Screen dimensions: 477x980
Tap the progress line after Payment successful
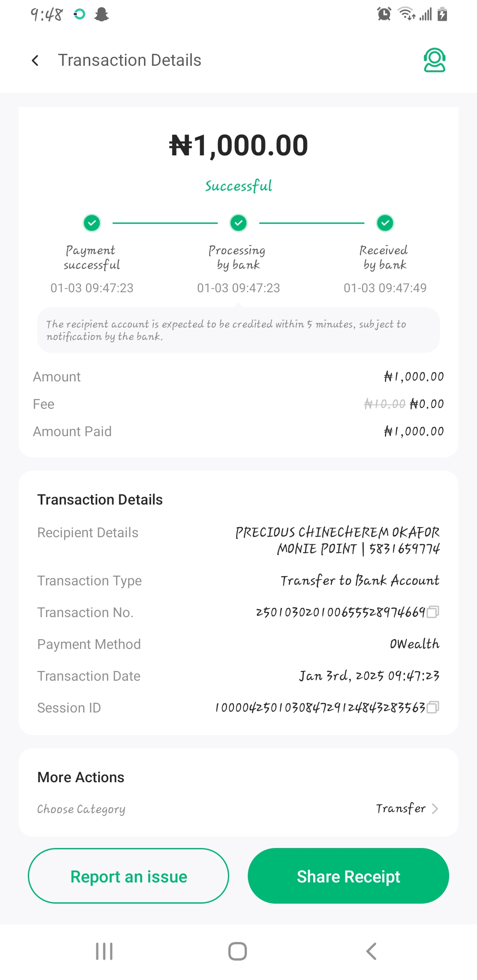click(165, 223)
